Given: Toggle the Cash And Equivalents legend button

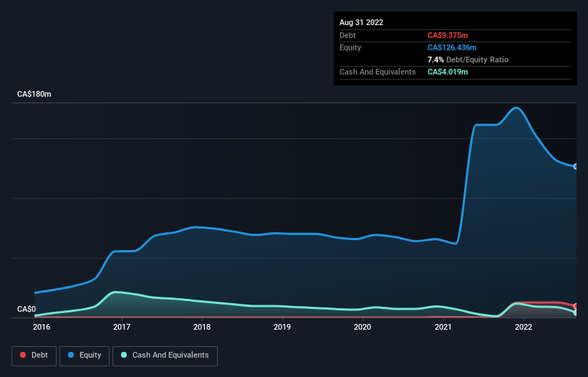Looking at the screenshot, I should point(165,355).
